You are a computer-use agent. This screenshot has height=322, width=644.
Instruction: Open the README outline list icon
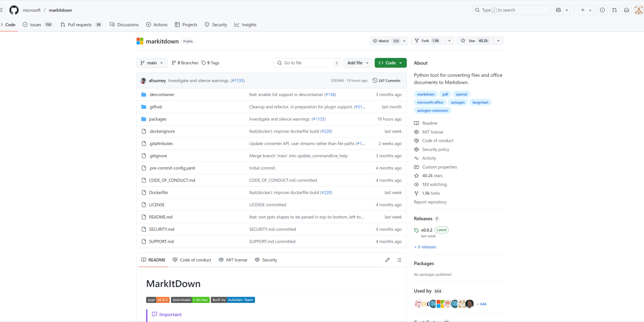[399, 260]
